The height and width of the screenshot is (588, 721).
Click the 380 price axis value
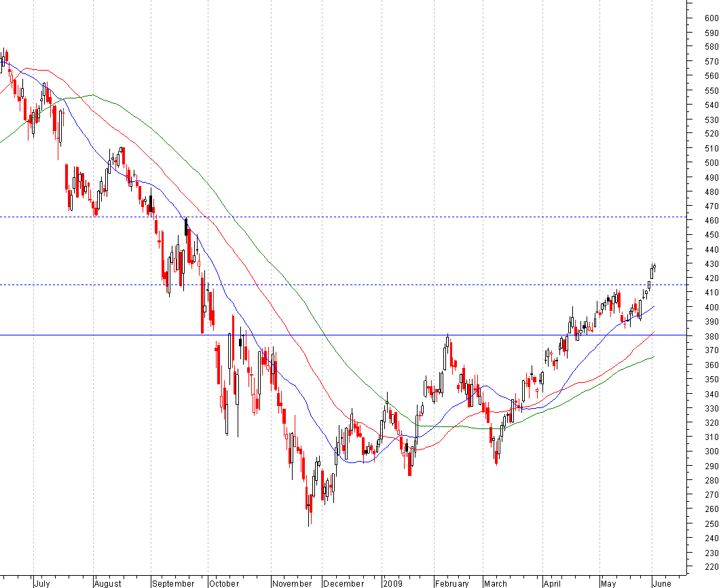click(x=711, y=336)
